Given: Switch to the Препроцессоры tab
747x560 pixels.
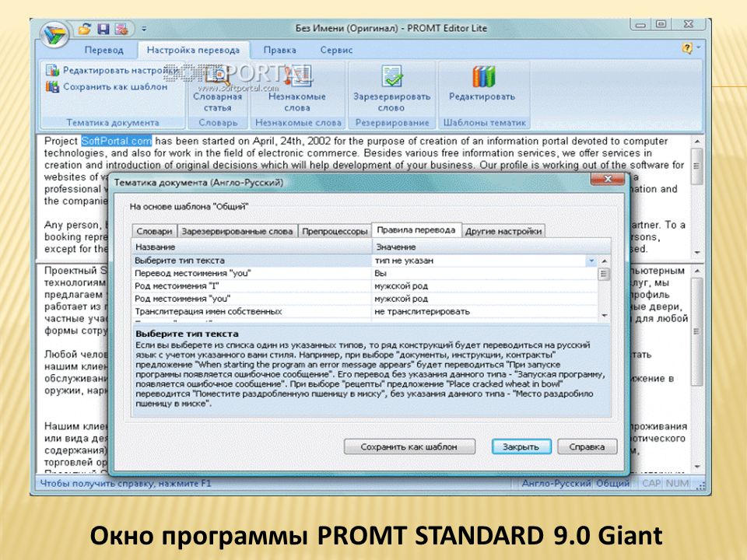Looking at the screenshot, I should (x=335, y=232).
